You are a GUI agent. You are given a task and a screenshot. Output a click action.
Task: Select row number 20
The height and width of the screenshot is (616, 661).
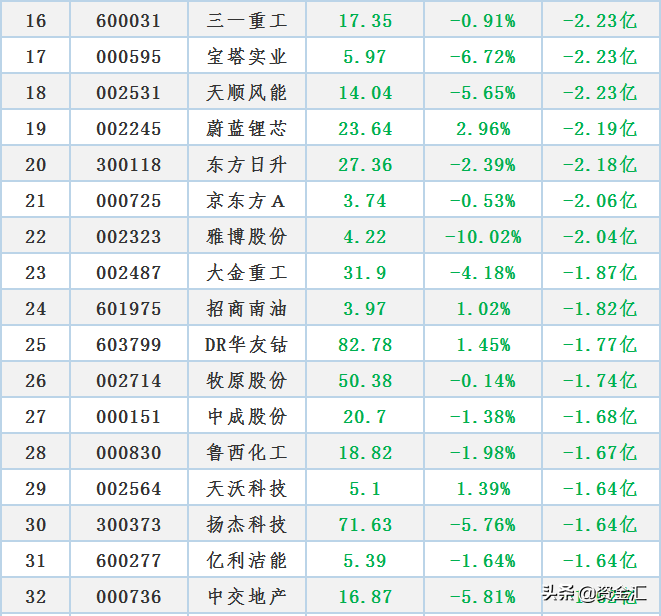(35, 164)
